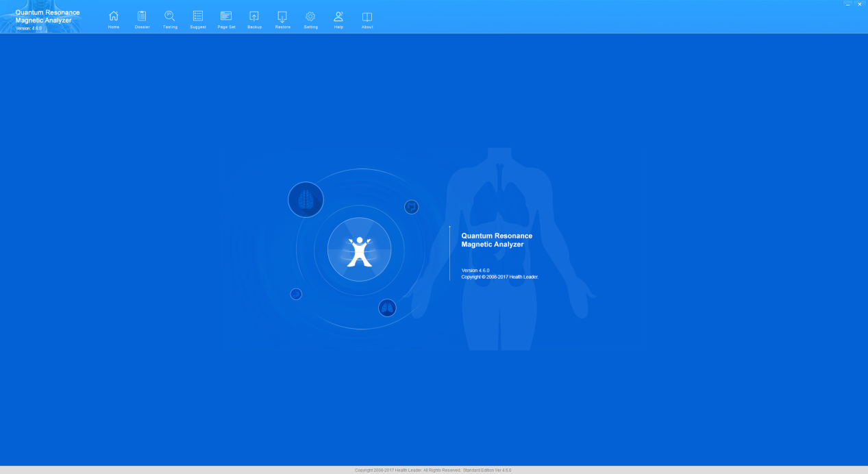Click the lungs icon on the orbit

tap(387, 308)
